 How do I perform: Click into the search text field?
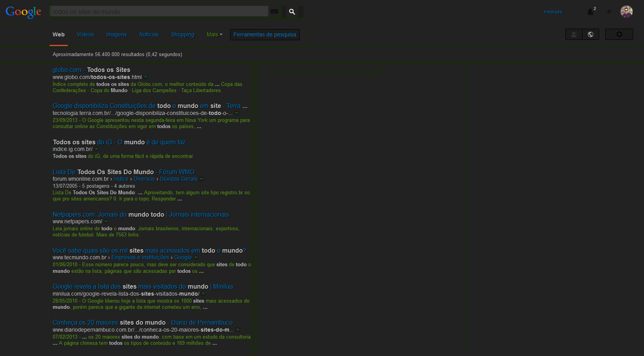pyautogui.click(x=159, y=12)
